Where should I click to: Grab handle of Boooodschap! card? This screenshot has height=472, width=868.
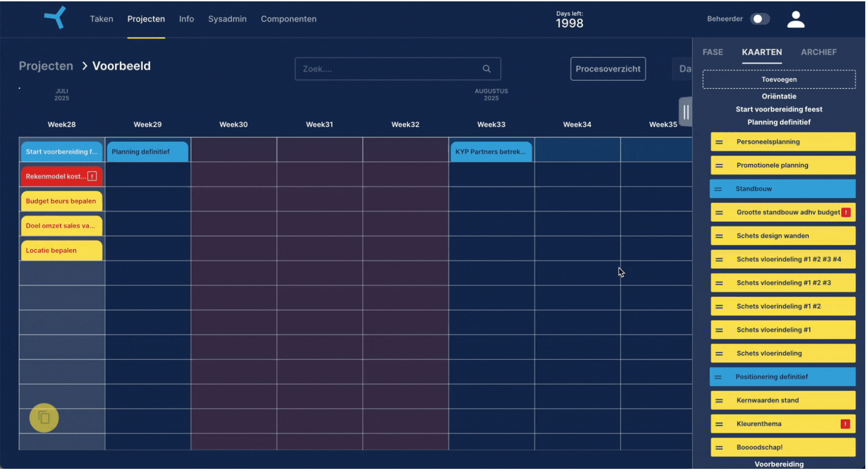point(719,447)
